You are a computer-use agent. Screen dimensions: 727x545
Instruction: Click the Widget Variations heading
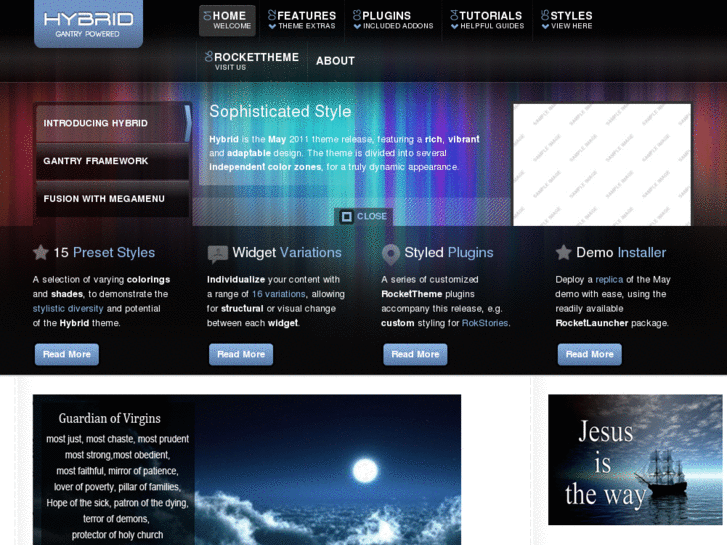(287, 252)
